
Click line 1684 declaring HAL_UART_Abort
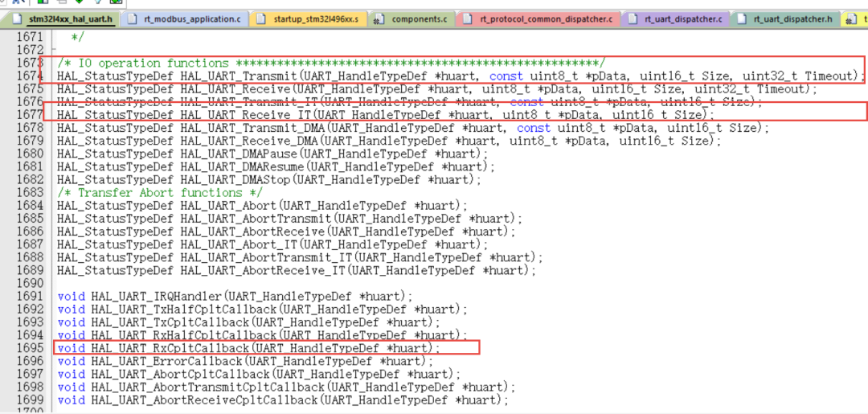[x=262, y=206]
